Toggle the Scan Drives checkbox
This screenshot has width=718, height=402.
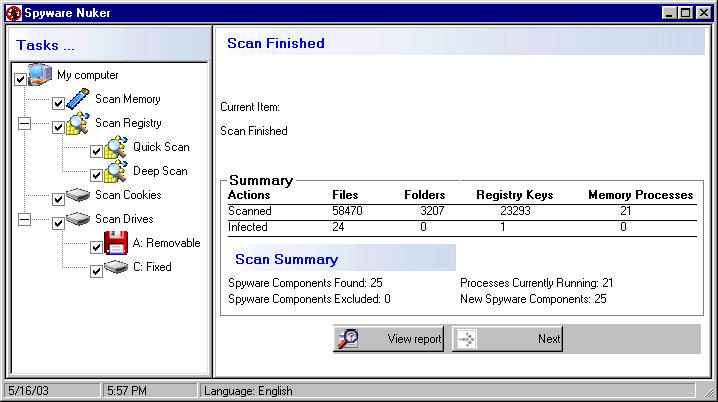(x=58, y=223)
